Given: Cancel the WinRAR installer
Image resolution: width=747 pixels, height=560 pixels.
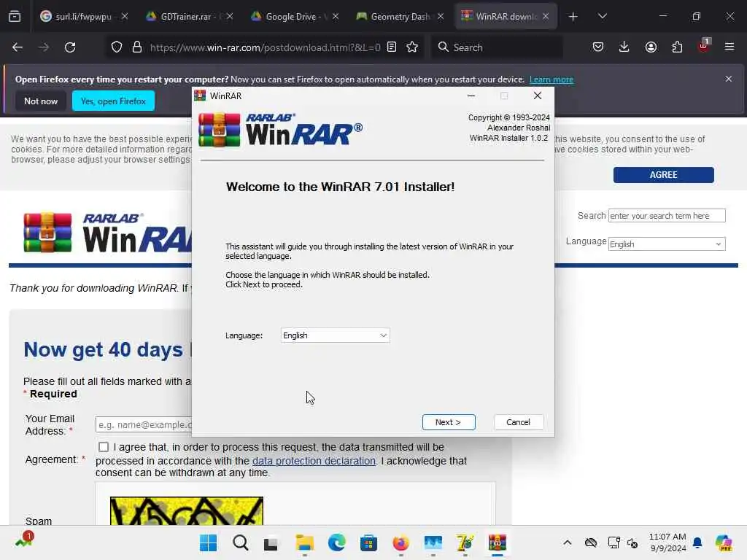Looking at the screenshot, I should 518,422.
